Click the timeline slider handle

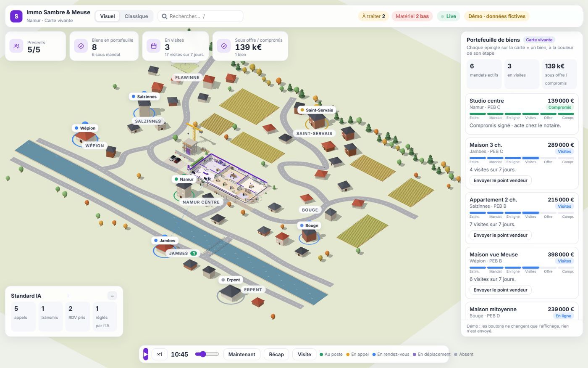(x=203, y=354)
